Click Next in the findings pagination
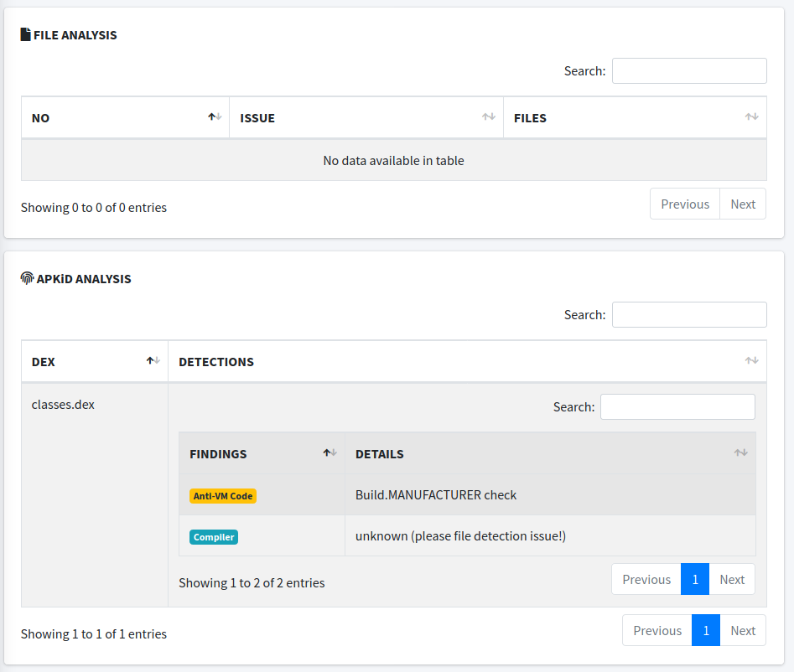Image resolution: width=794 pixels, height=672 pixels. tap(732, 580)
